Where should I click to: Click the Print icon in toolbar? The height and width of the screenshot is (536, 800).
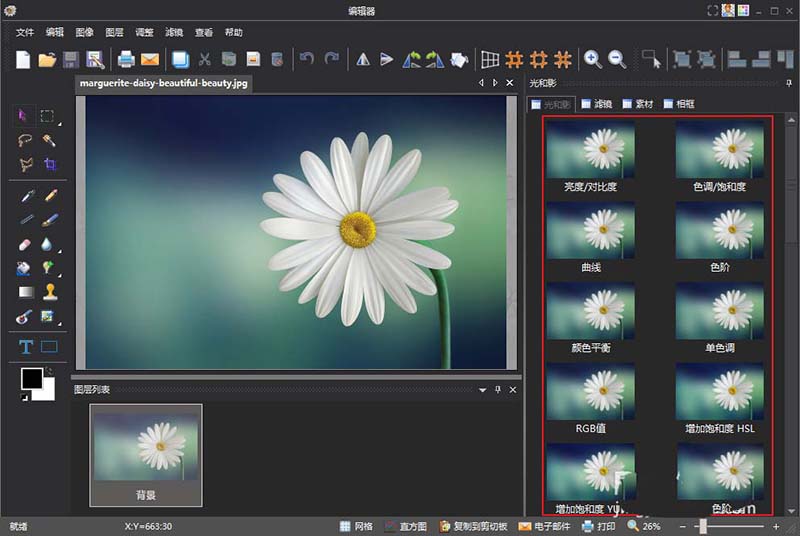tap(126, 59)
